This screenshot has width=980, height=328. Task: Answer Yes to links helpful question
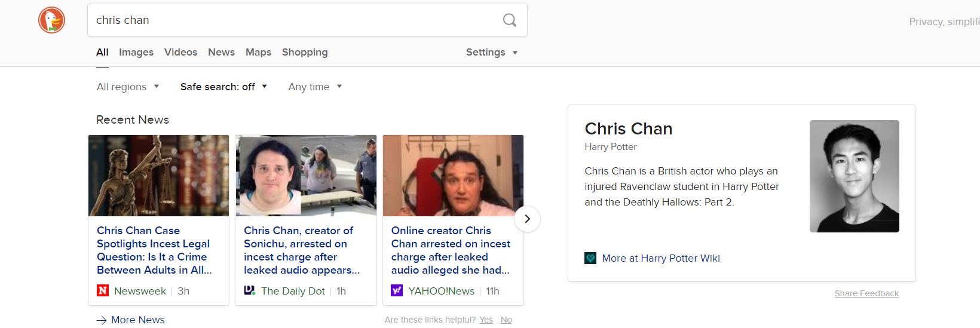(486, 320)
